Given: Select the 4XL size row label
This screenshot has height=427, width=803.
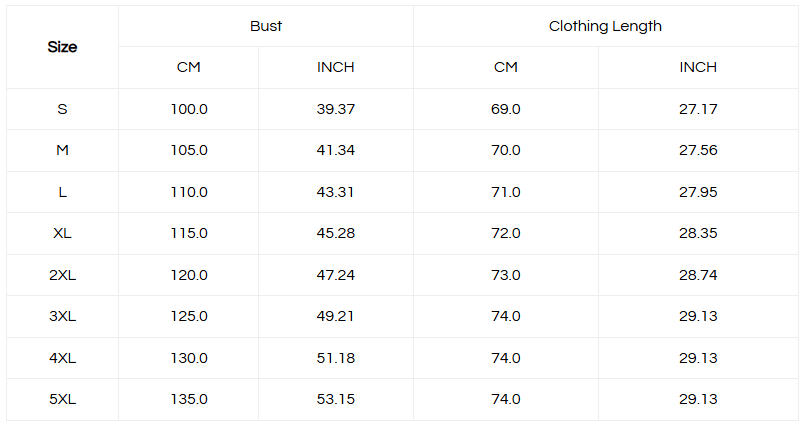Looking at the screenshot, I should tap(62, 358).
